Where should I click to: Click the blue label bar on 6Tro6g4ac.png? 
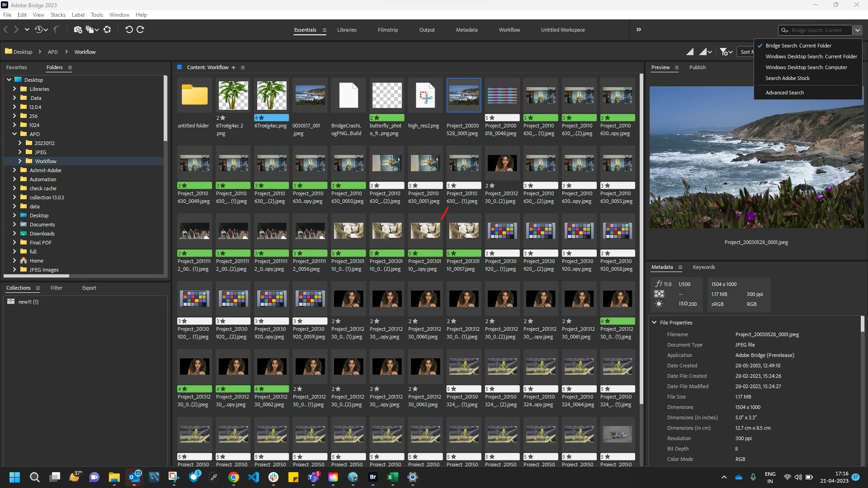pyautogui.click(x=271, y=118)
